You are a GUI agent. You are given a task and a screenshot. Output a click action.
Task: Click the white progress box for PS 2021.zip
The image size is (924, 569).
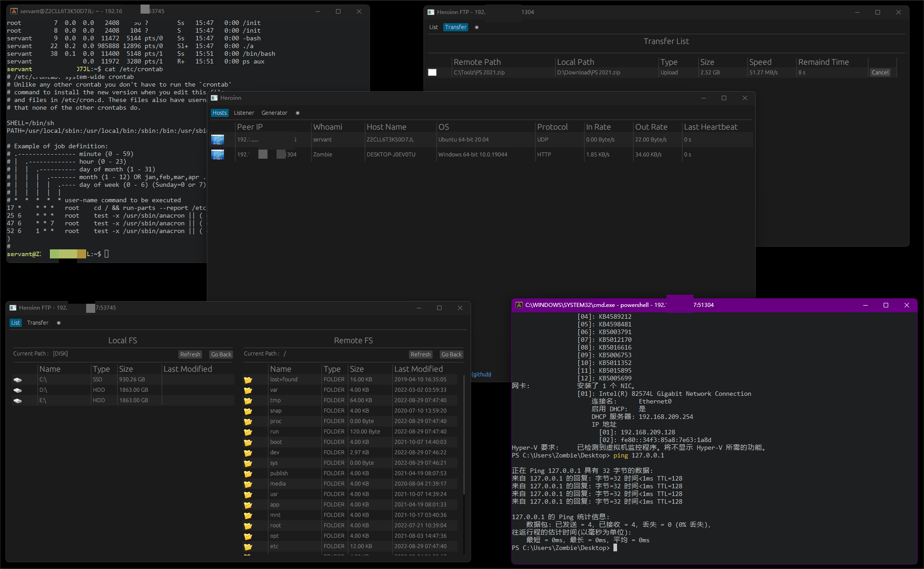[432, 73]
